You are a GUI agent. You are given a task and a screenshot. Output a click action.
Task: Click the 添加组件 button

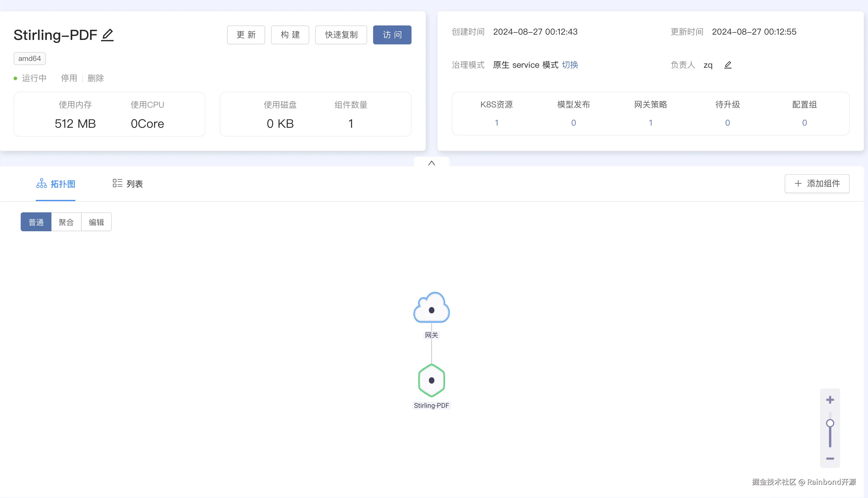817,184
